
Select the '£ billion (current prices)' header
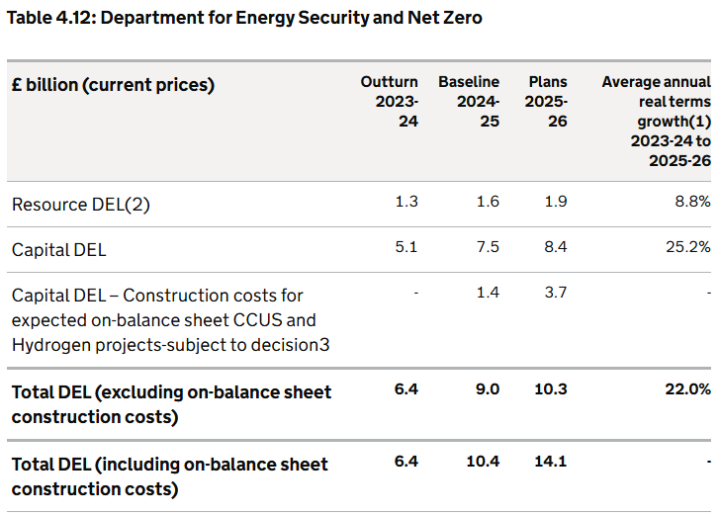point(113,85)
